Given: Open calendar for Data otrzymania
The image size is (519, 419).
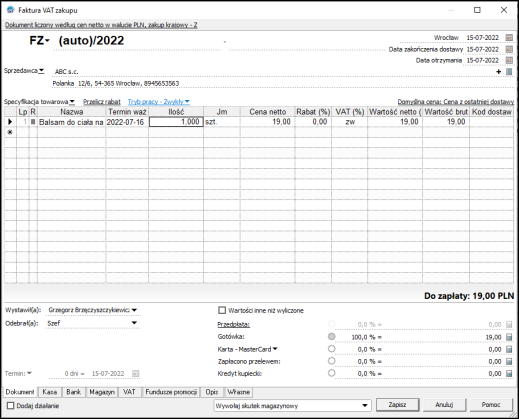Looking at the screenshot, I should click(509, 60).
